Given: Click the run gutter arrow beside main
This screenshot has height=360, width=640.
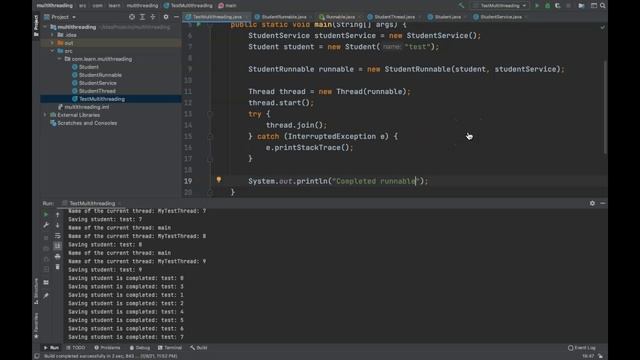Looking at the screenshot, I should pos(199,24).
